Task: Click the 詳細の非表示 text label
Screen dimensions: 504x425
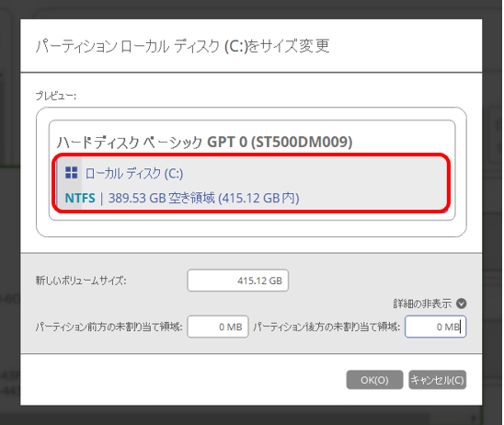Action: coord(422,304)
